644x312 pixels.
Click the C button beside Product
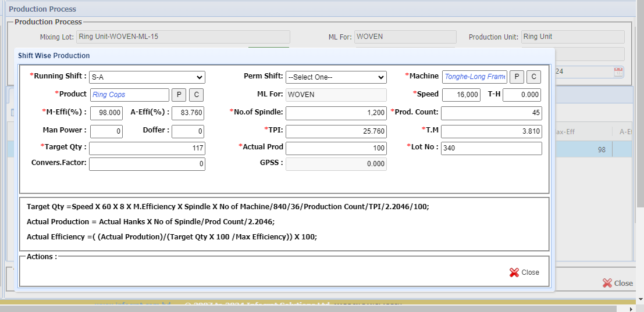tap(196, 95)
